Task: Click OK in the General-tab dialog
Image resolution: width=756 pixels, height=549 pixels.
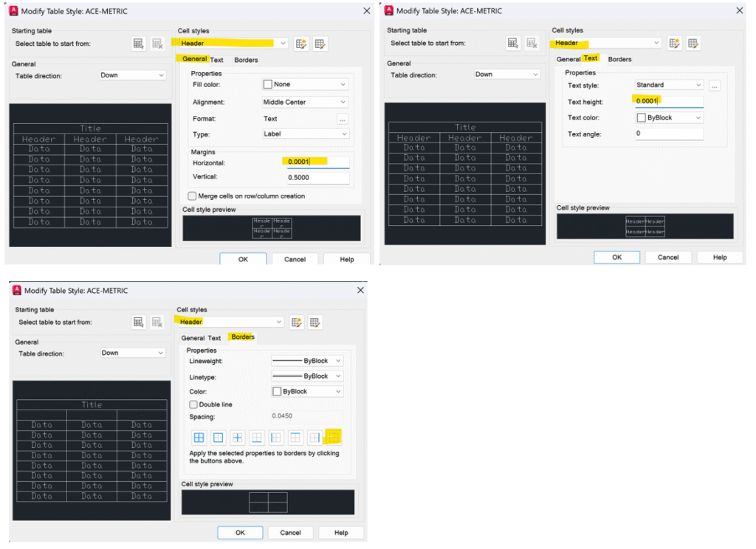Action: (x=243, y=259)
